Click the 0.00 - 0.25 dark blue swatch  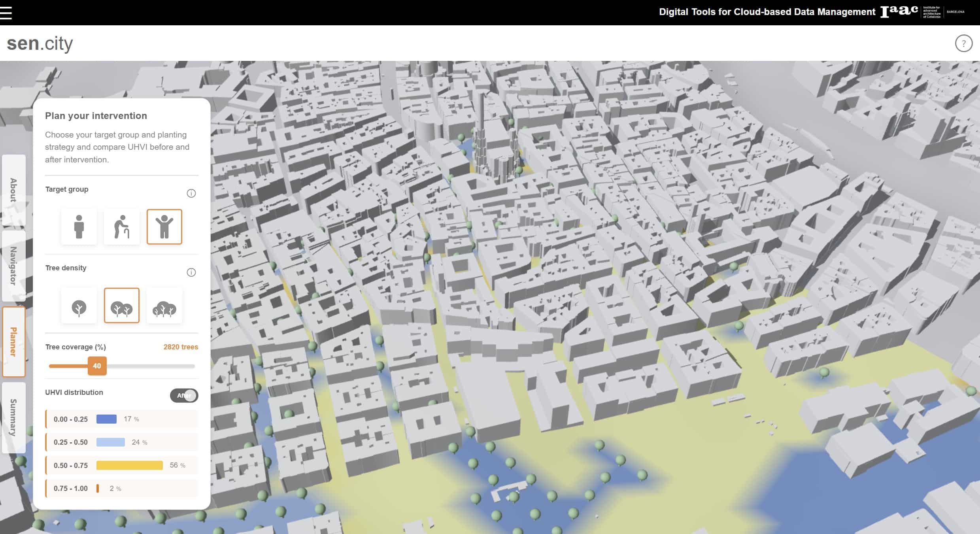pyautogui.click(x=106, y=419)
